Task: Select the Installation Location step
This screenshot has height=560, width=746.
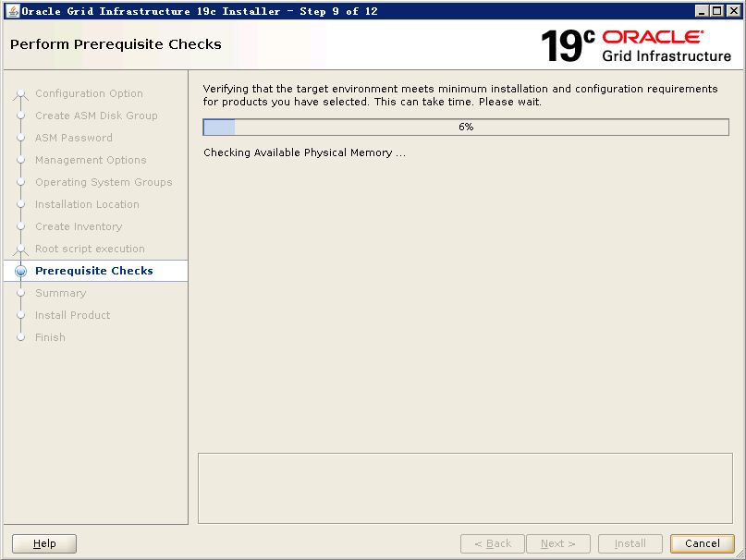Action: pos(87,204)
